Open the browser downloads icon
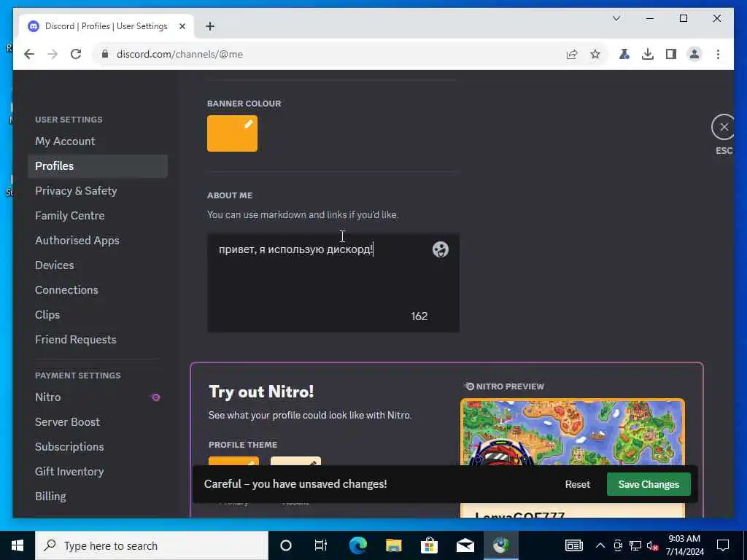Image resolution: width=747 pixels, height=560 pixels. [x=648, y=54]
